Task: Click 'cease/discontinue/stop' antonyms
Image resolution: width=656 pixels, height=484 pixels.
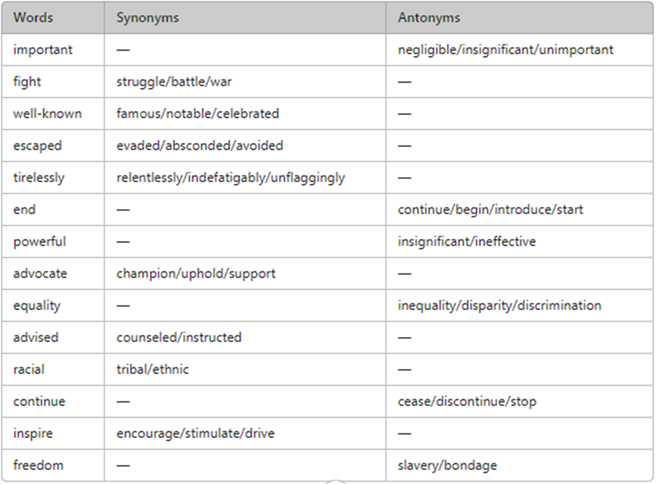Action: tap(467, 402)
